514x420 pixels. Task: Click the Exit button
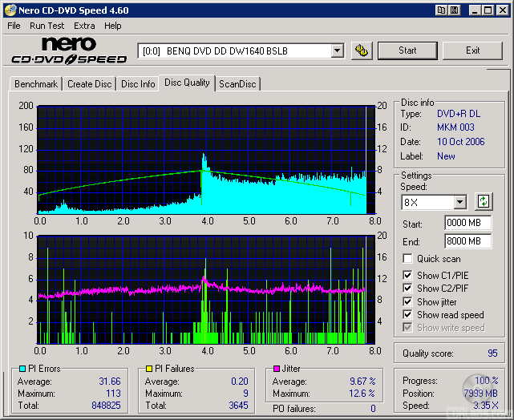(472, 50)
